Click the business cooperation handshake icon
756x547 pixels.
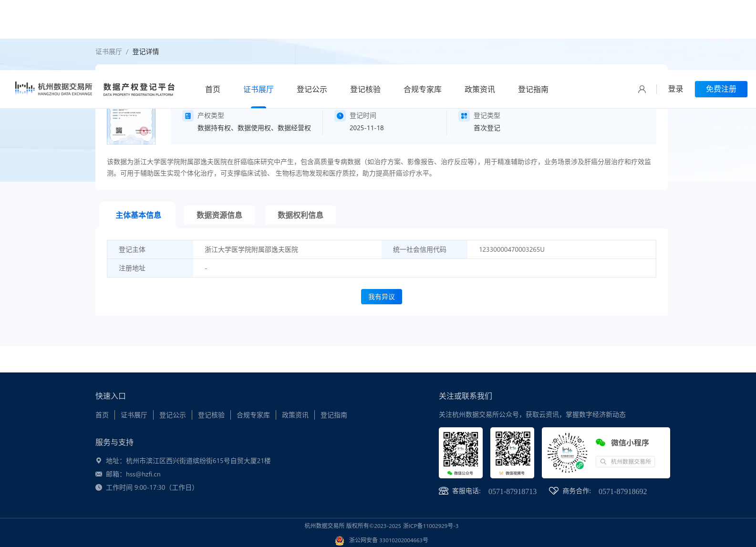pos(554,491)
